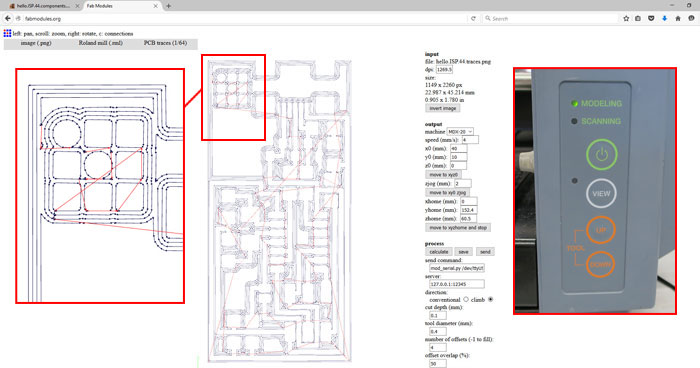
Task: Click the move to xyz0 button
Action: click(443, 175)
